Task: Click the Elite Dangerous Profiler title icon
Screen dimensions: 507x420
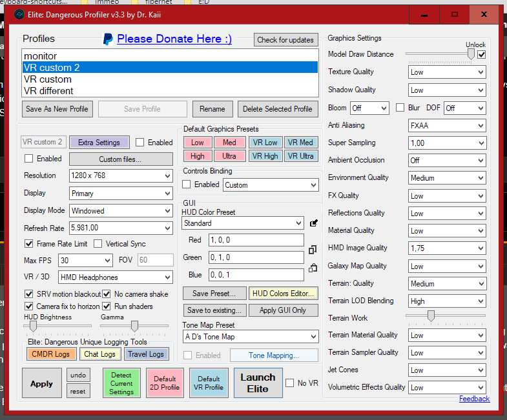Action: (x=19, y=15)
